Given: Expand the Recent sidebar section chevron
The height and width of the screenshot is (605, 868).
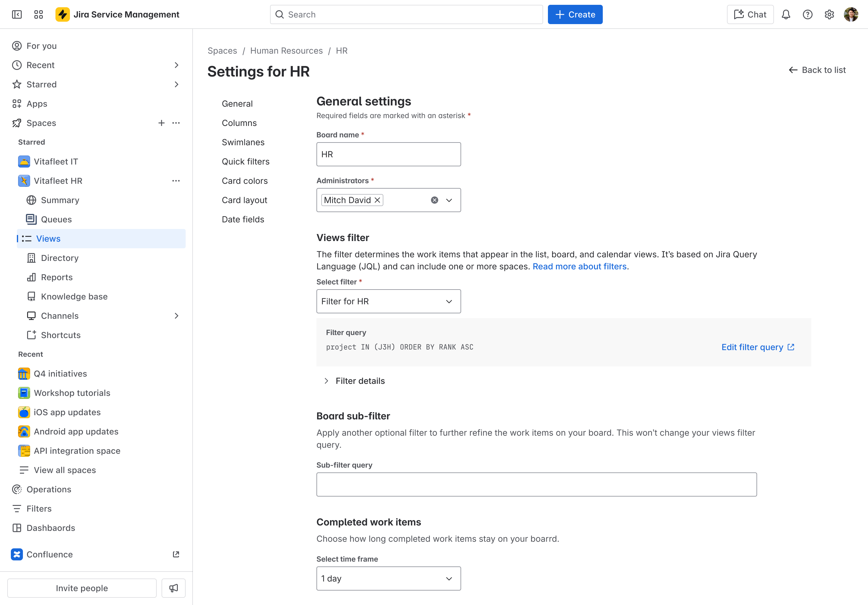Looking at the screenshot, I should [176, 65].
